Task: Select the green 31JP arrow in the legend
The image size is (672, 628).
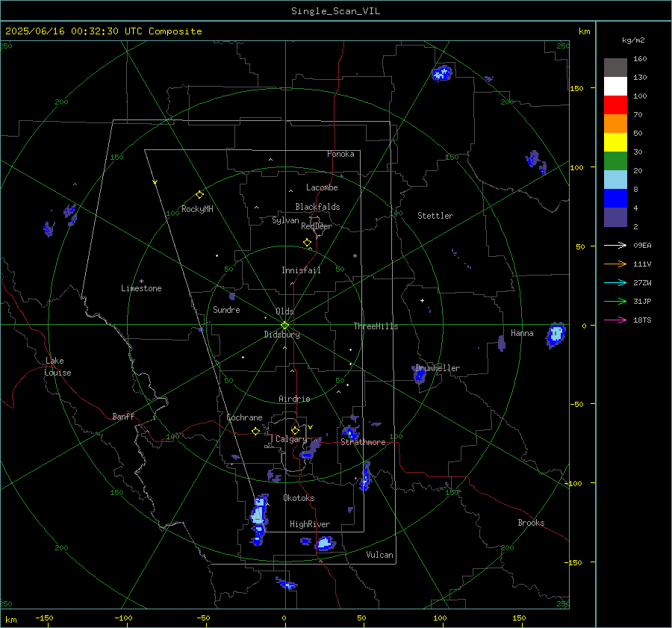Action: (615, 302)
